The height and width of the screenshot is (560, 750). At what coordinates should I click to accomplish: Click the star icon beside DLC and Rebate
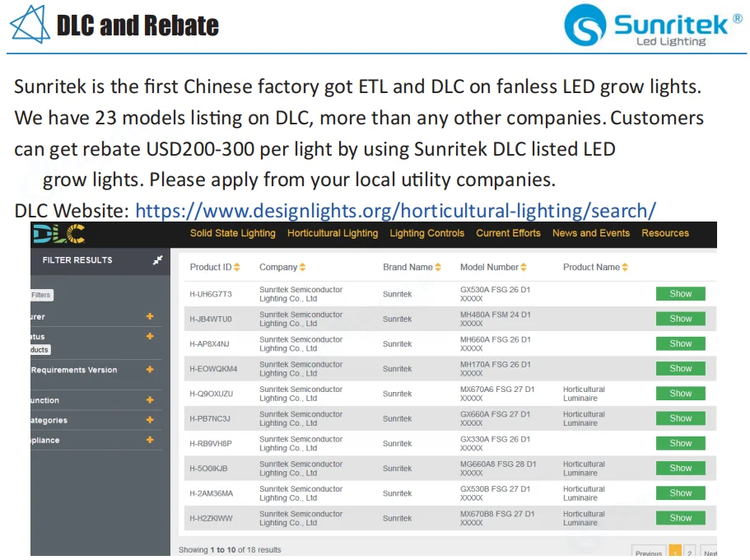[30, 25]
